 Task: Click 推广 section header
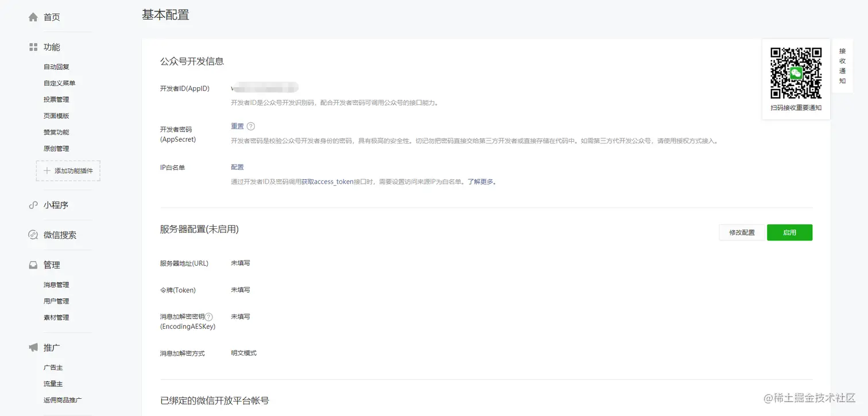(x=52, y=348)
